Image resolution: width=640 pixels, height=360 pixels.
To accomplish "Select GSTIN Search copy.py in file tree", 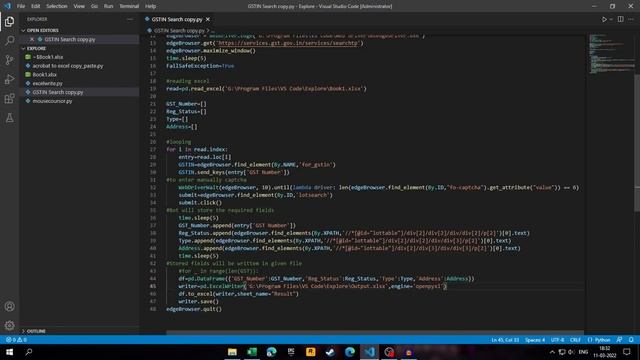I will 58,92.
